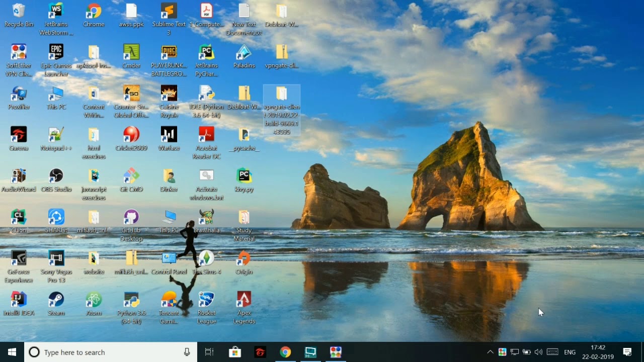The image size is (644, 362).
Task: Select the Activate windows.bat file
Action: click(206, 184)
